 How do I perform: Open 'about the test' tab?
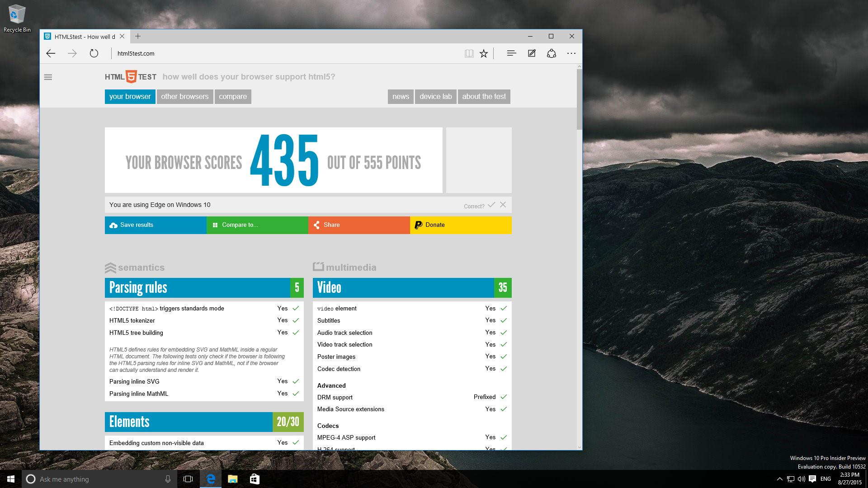pyautogui.click(x=484, y=96)
